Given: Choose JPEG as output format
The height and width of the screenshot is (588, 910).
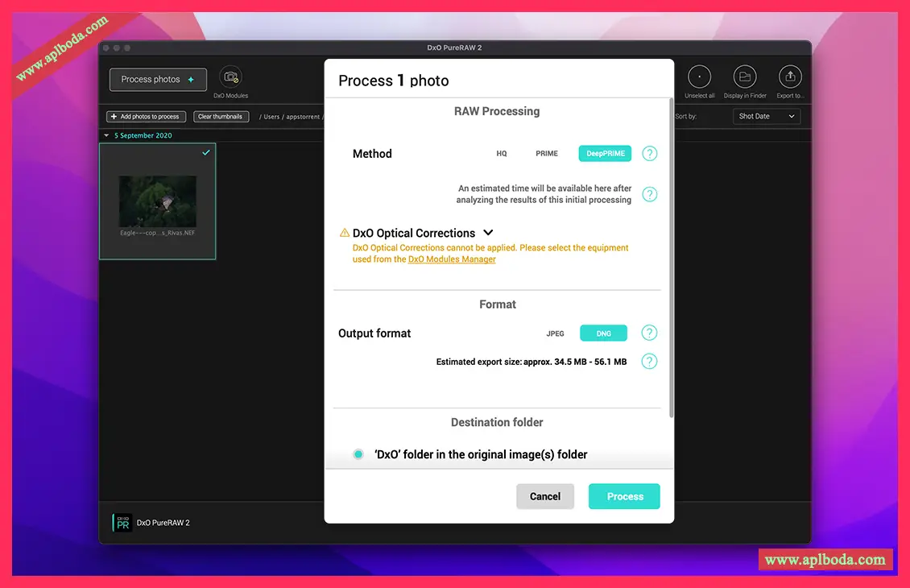Looking at the screenshot, I should tap(555, 333).
